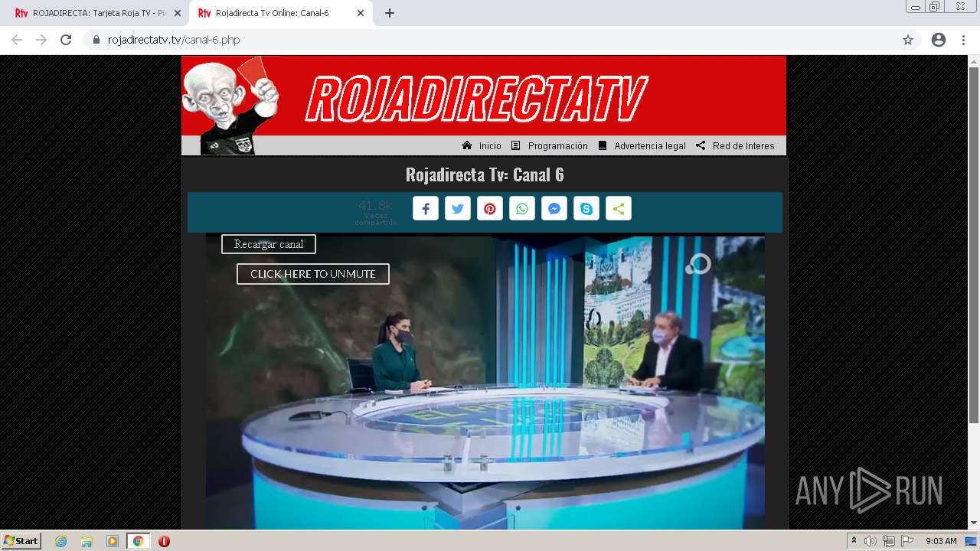The width and height of the screenshot is (980, 551).
Task: Show hidden system tray icons
Action: 854,541
